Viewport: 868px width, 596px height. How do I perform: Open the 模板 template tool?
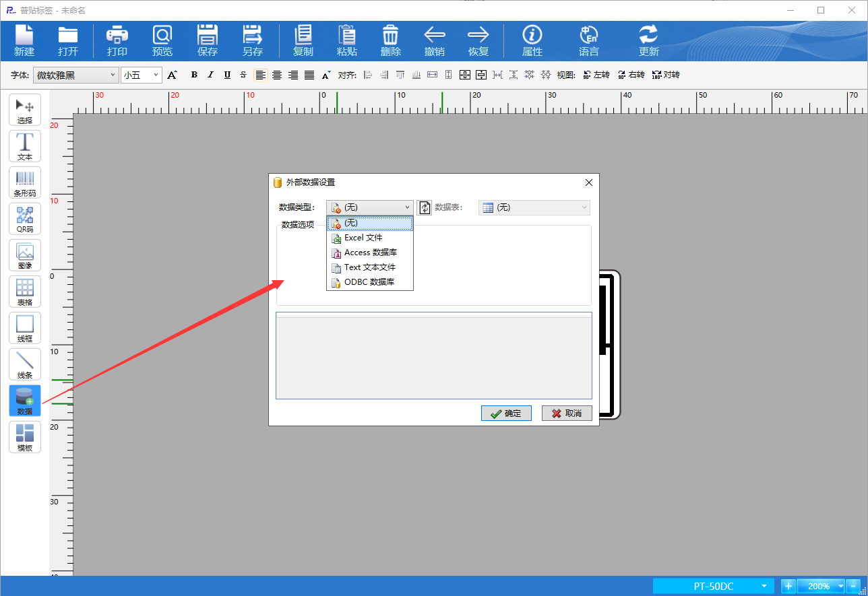click(x=25, y=437)
